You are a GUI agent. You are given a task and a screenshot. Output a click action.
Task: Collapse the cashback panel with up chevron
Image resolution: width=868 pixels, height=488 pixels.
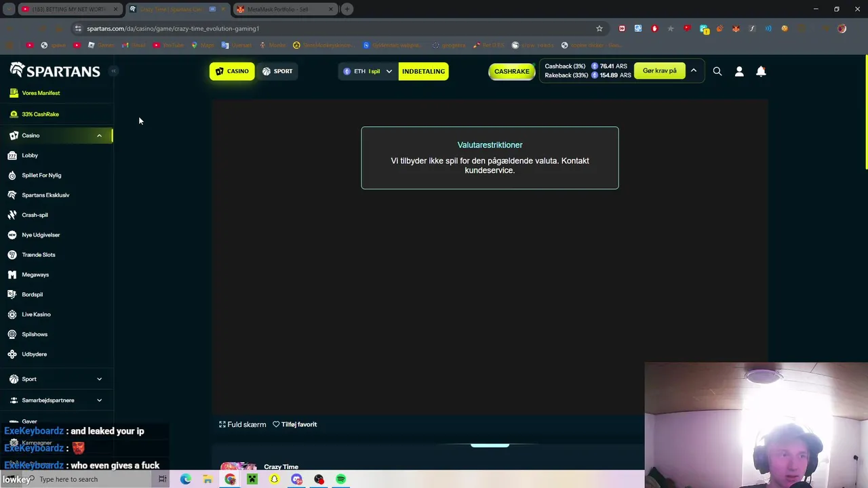(694, 70)
